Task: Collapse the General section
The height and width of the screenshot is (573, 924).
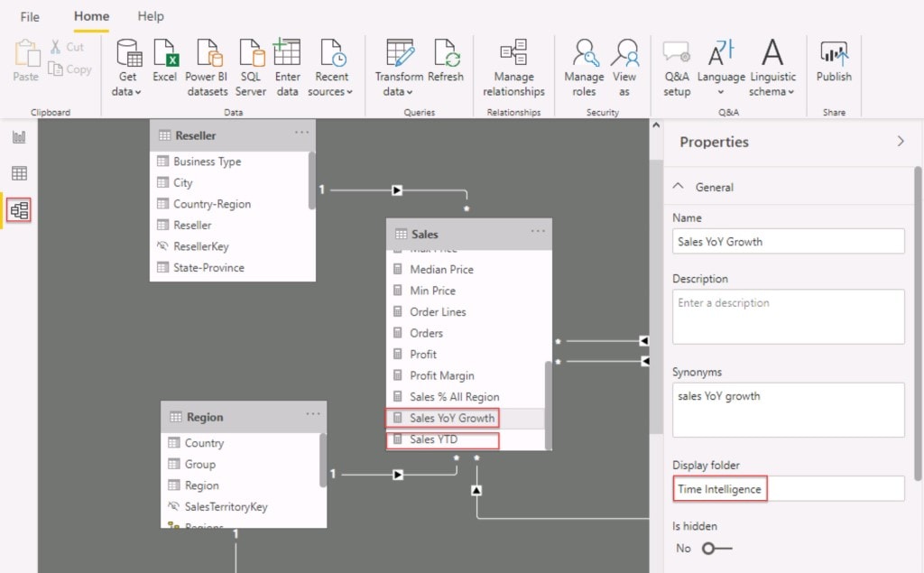Action: pyautogui.click(x=679, y=188)
